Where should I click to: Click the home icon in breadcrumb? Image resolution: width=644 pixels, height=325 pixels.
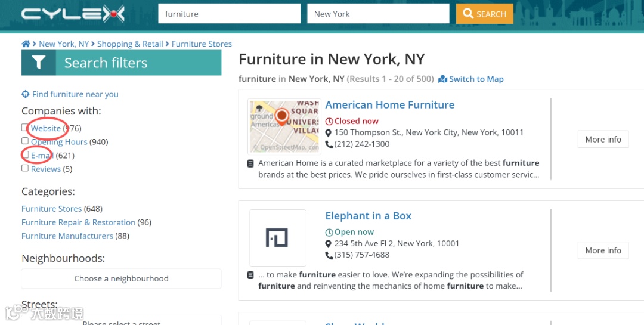coord(26,44)
